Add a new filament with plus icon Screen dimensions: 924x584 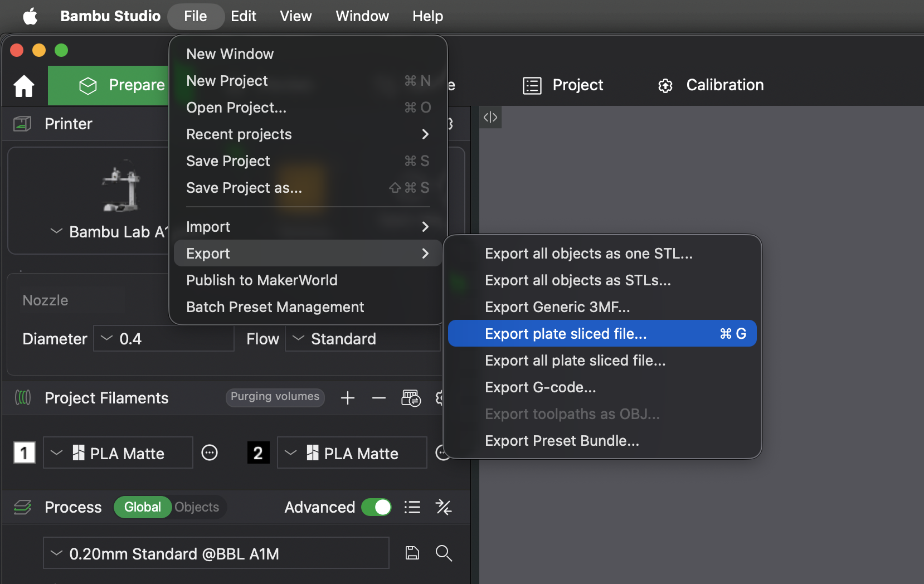tap(348, 398)
